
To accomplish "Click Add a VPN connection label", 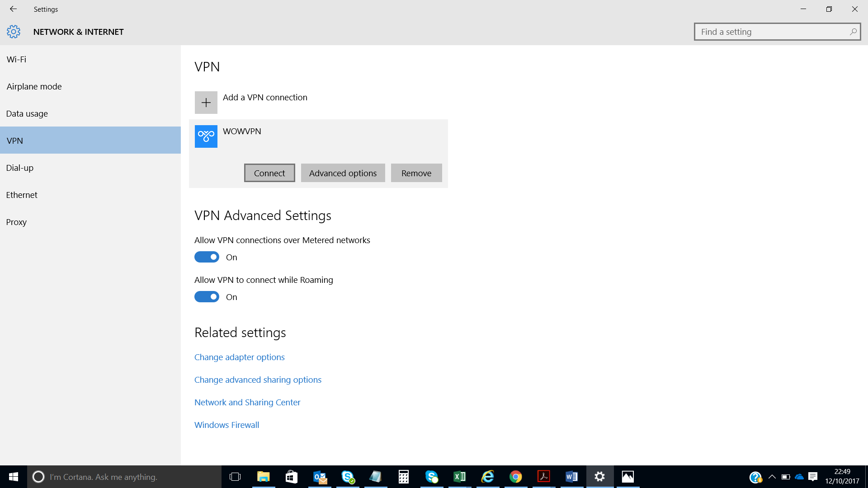I will [265, 98].
